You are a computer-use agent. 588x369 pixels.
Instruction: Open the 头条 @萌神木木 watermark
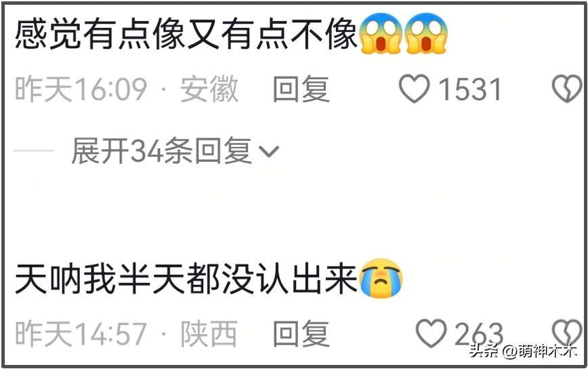523,351
